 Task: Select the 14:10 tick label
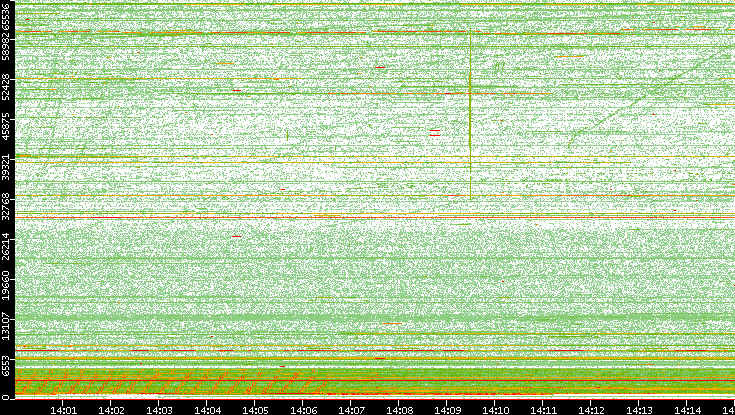pos(495,410)
